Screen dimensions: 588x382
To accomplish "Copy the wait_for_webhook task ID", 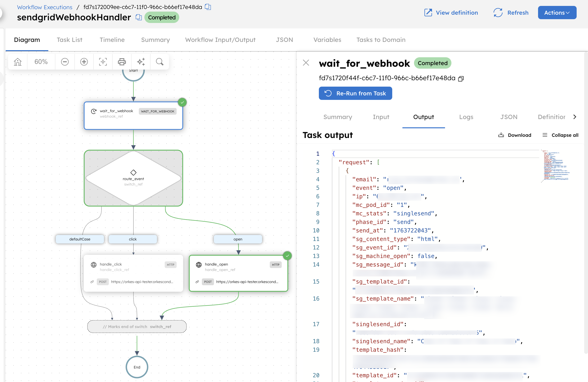I will click(461, 78).
